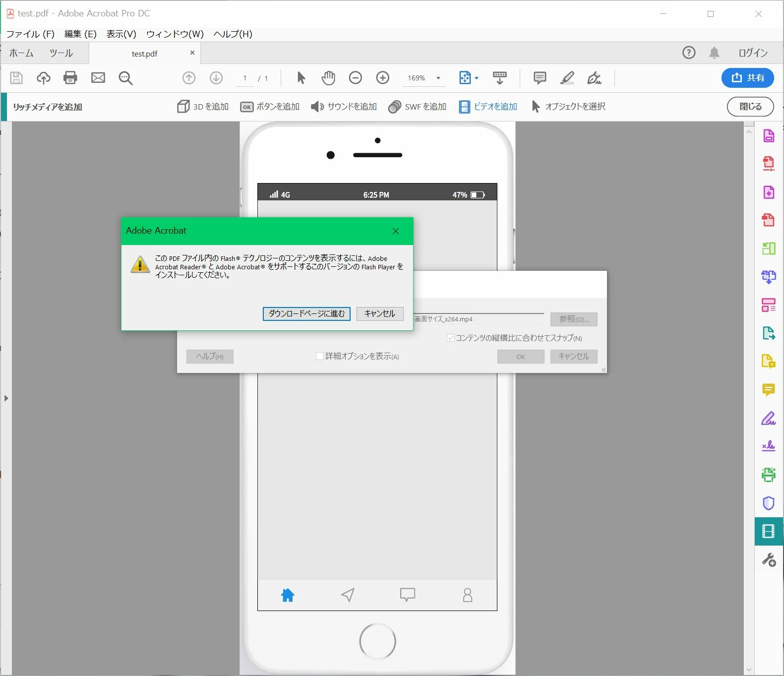Click the blue 共有 share button
This screenshot has height=676, width=784.
click(748, 78)
